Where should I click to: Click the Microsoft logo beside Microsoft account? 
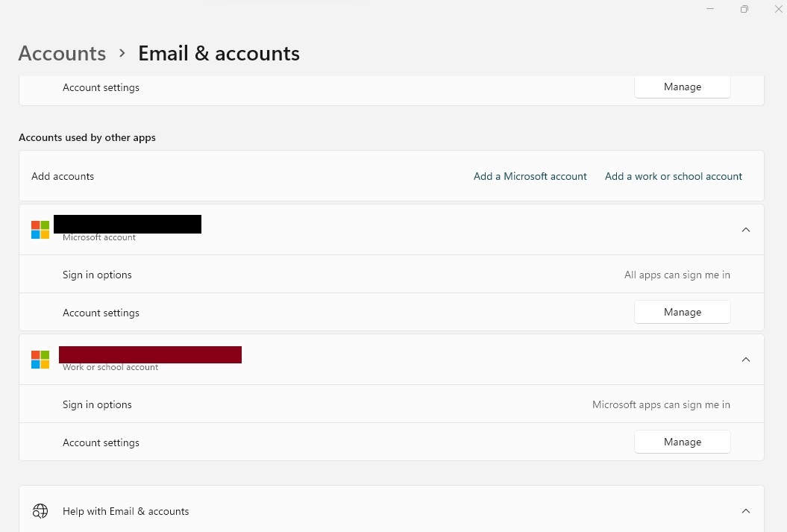click(x=40, y=230)
